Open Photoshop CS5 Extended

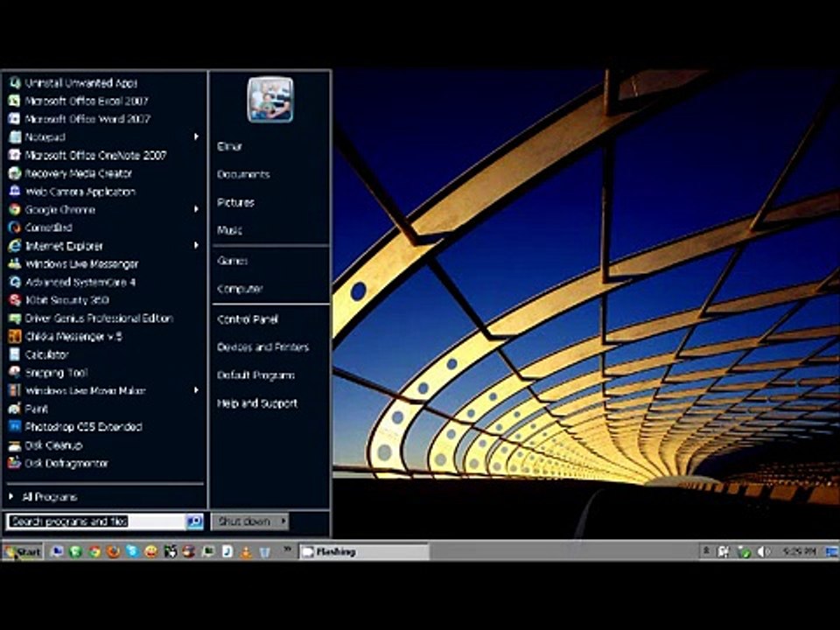click(104, 427)
